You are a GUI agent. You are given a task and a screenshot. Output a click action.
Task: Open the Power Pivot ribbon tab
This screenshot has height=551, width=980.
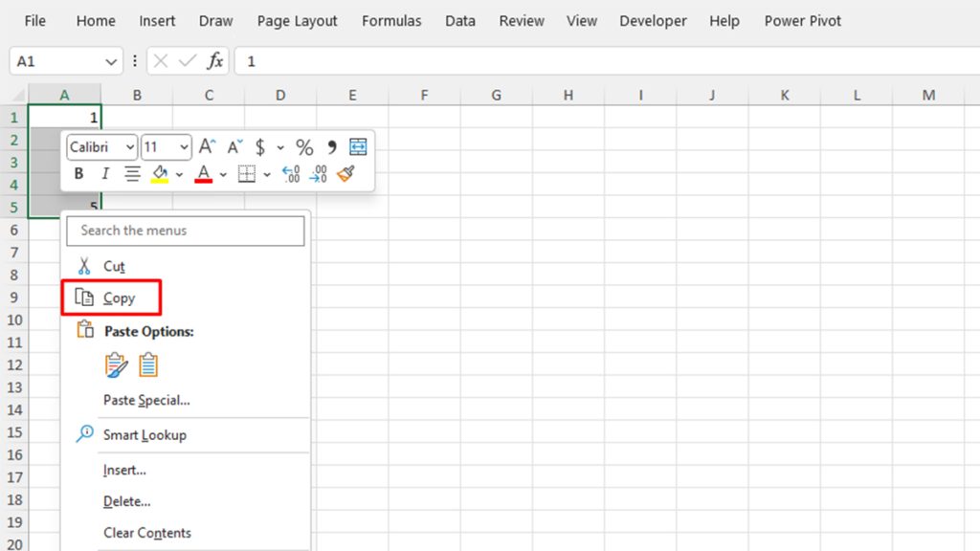pos(802,20)
